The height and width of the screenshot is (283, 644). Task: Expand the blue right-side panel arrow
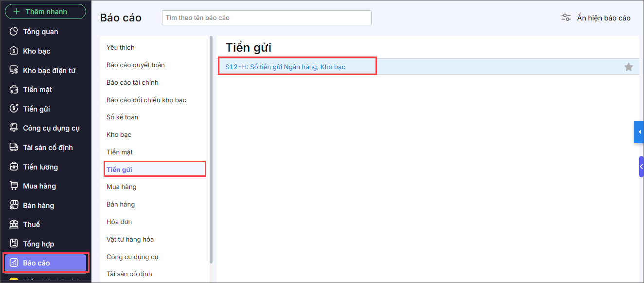[639, 132]
